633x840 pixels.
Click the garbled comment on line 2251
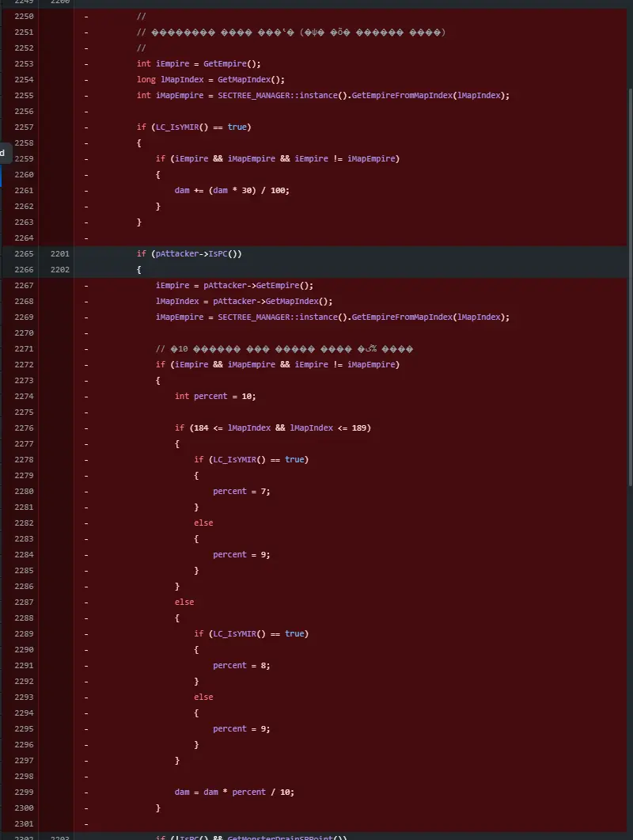click(x=291, y=32)
